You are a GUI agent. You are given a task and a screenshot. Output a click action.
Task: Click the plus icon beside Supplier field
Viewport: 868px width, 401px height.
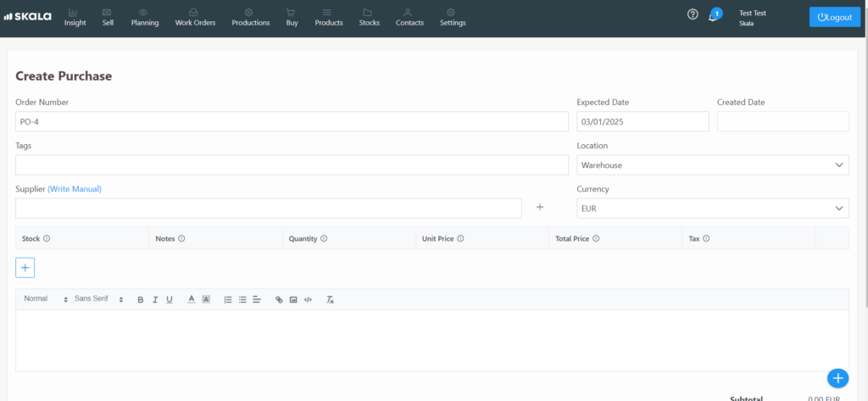[539, 208]
